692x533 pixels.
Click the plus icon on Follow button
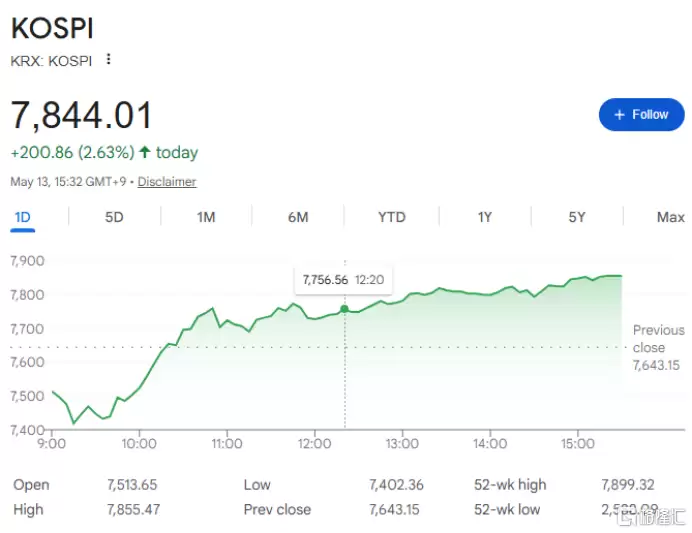[619, 115]
